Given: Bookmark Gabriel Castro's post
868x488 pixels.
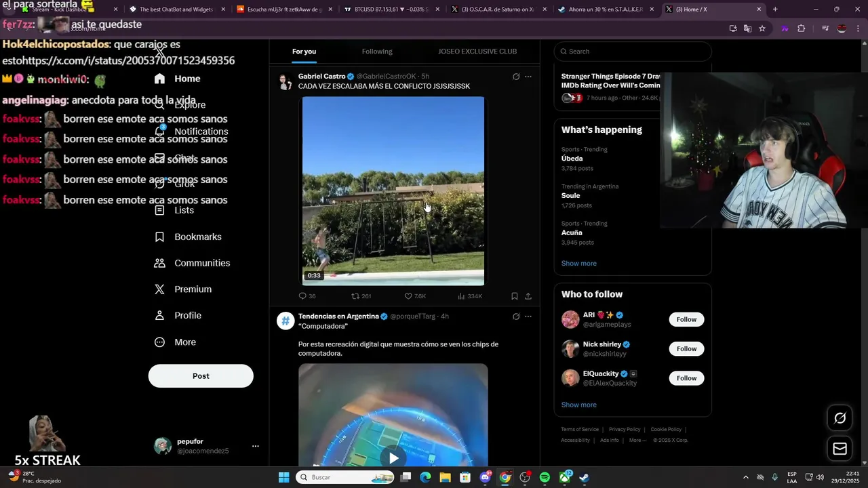Looking at the screenshot, I should 515,296.
